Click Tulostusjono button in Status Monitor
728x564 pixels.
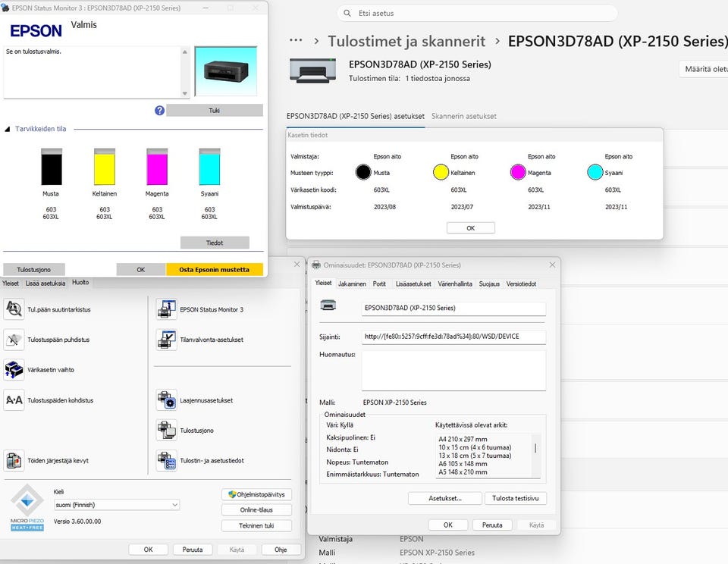tap(34, 270)
